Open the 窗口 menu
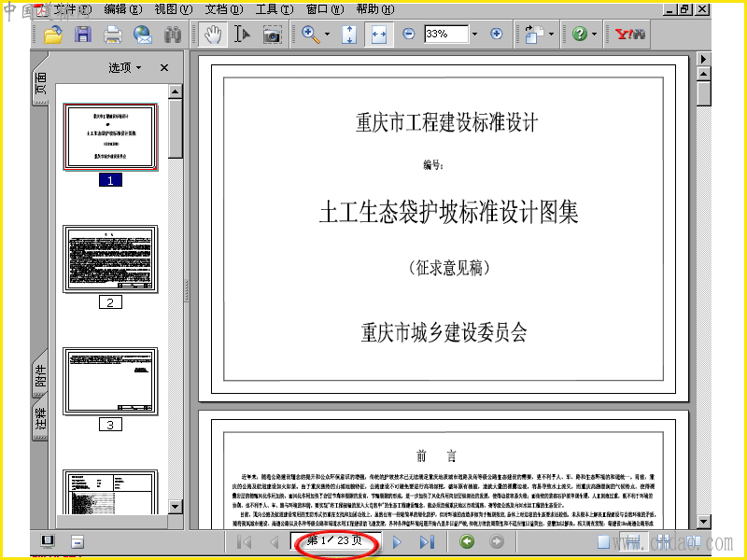This screenshot has height=560, width=747. click(x=325, y=9)
